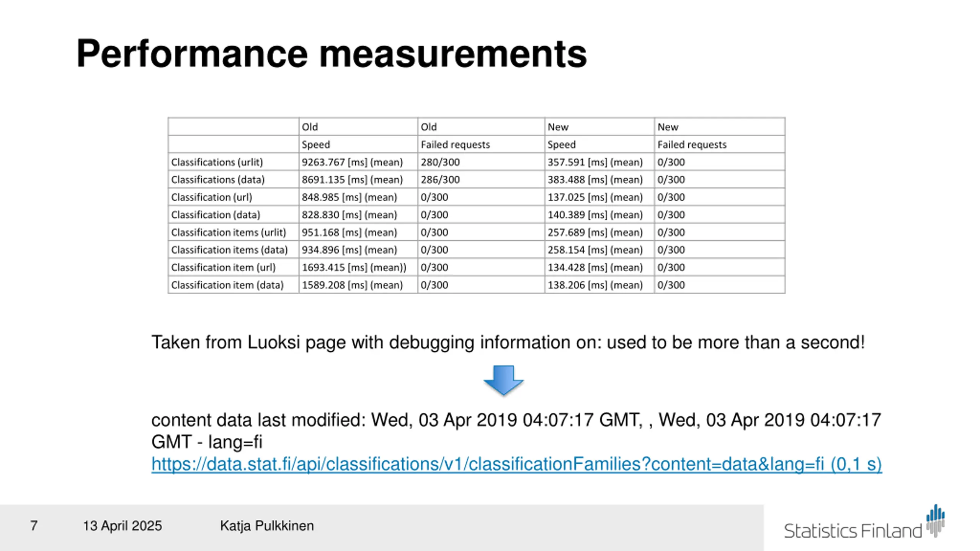Click slide number 7 in footer
Screen dimensions: 980x551
pos(34,526)
